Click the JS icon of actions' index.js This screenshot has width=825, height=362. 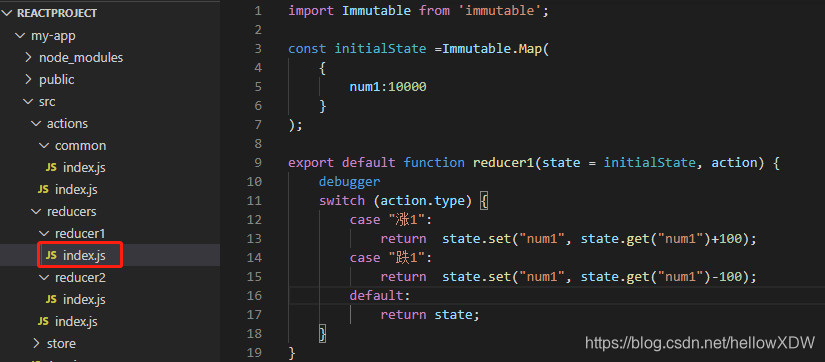44,189
